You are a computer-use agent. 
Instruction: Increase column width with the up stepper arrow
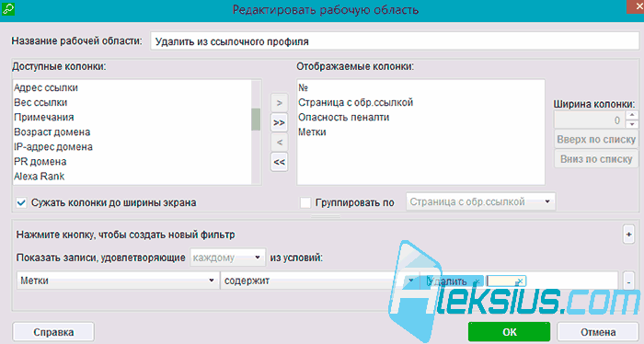coord(632,115)
